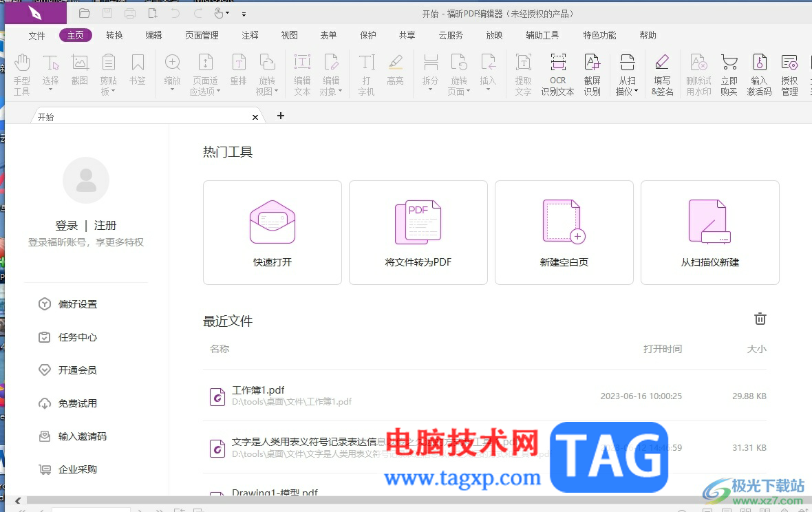This screenshot has width=812, height=512.
Task: Click the user avatar icon
Action: coord(86,180)
